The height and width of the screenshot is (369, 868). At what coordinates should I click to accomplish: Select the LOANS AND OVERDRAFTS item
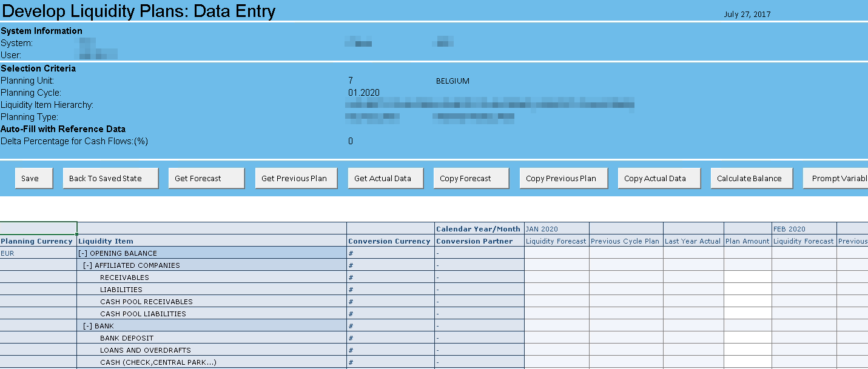coord(145,350)
